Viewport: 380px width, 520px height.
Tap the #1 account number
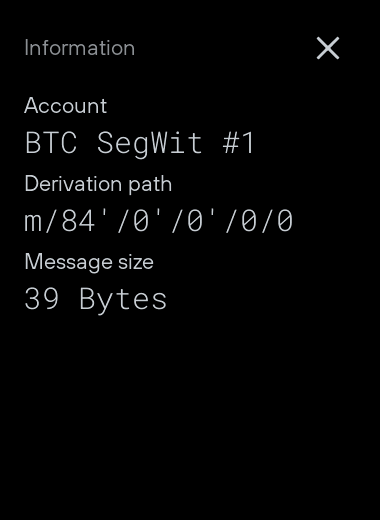[238, 143]
